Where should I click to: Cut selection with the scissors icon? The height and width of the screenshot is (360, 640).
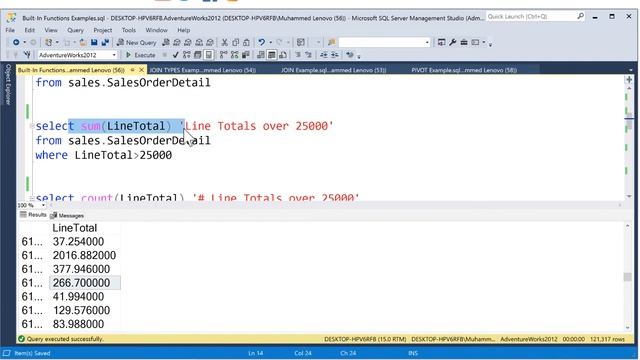[x=224, y=42]
